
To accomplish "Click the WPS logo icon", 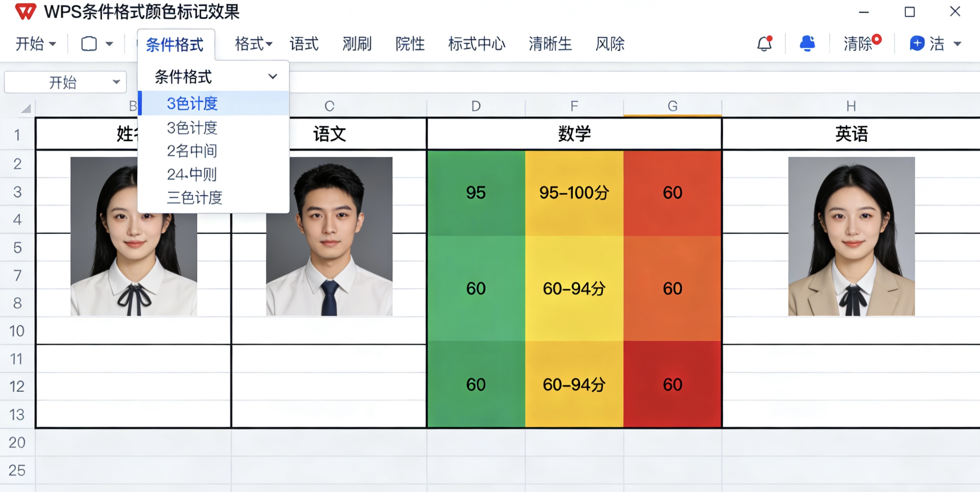I will click(27, 12).
